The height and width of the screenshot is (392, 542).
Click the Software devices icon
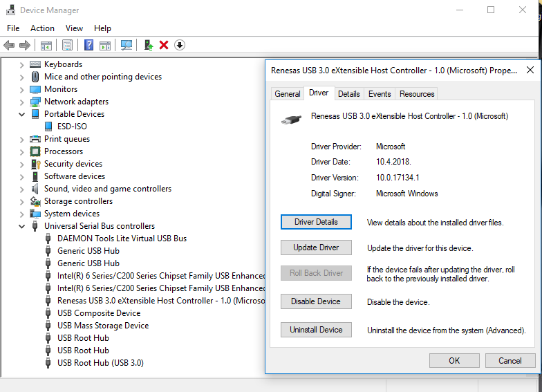pyautogui.click(x=35, y=176)
